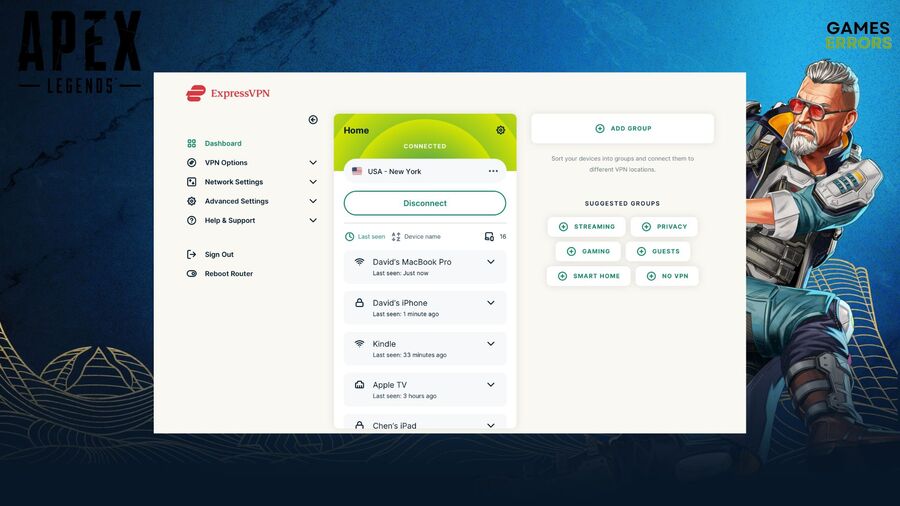
Task: Open location options three-dot menu
Action: (493, 171)
